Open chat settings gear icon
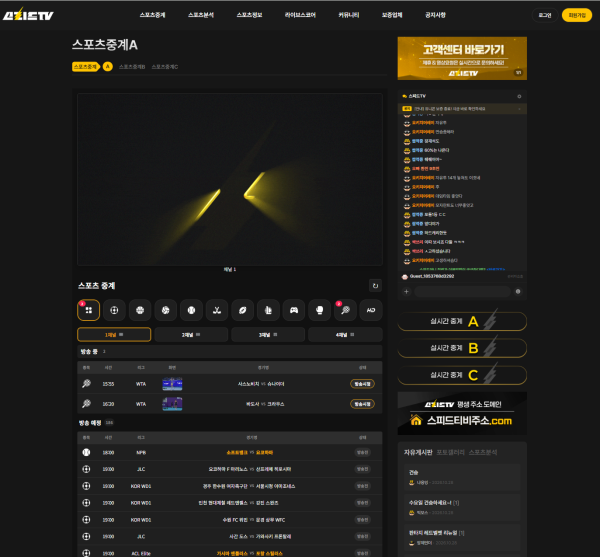This screenshot has height=557, width=600. tap(519, 96)
